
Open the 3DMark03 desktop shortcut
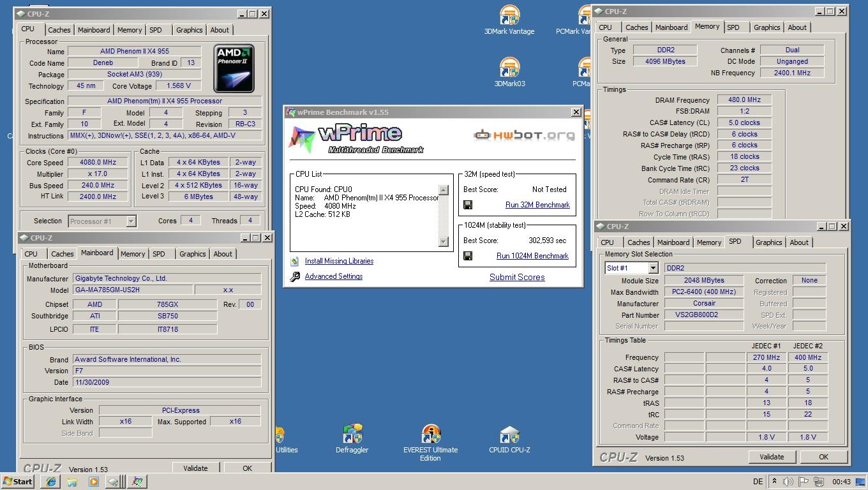[x=509, y=72]
